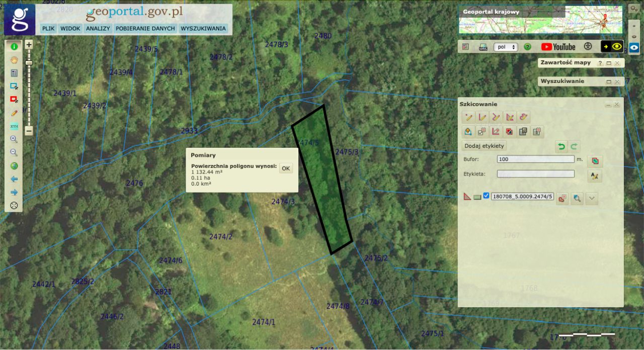
Task: Click the import sketch upload icon
Action: 468,132
